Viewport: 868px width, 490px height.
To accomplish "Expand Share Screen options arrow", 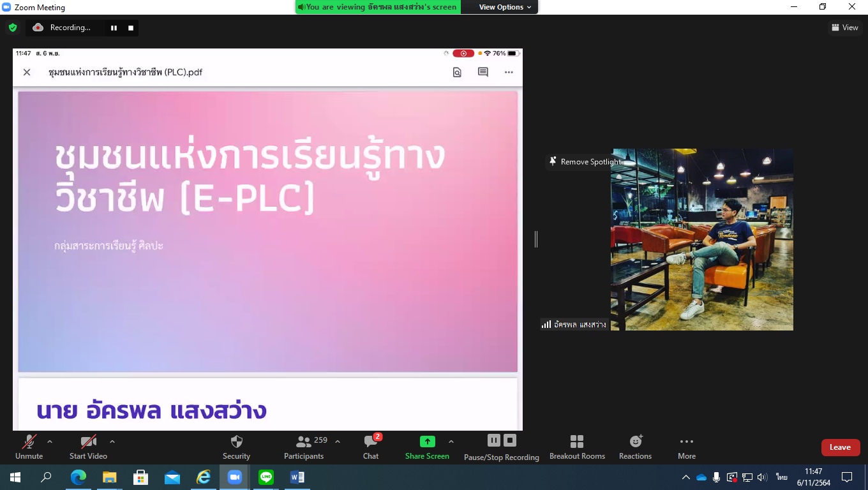I will [x=451, y=442].
